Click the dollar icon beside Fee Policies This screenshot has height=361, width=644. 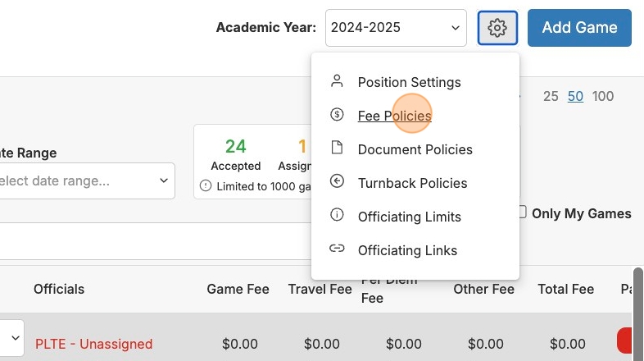click(x=337, y=115)
